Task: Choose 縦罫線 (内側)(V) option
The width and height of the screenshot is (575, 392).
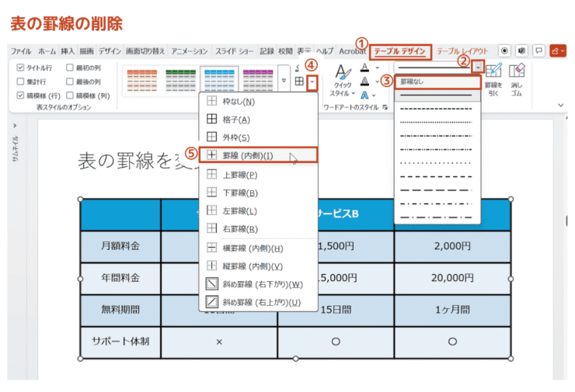Action: tap(258, 266)
